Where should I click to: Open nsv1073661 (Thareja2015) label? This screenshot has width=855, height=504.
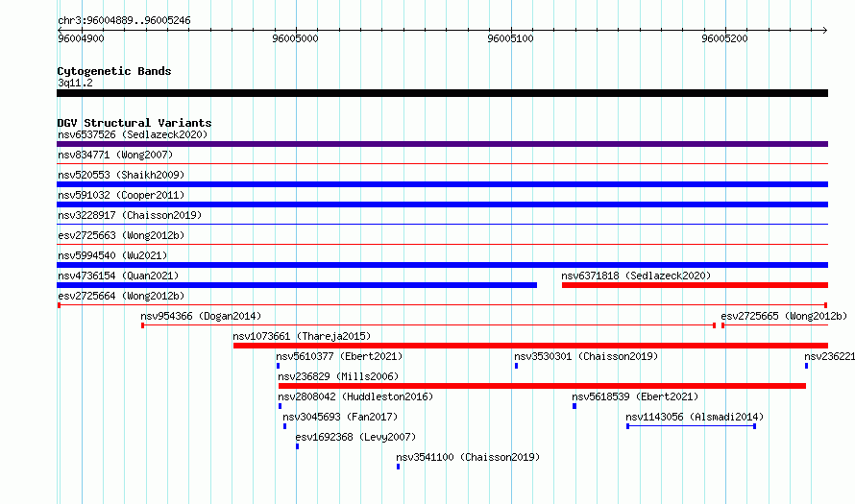click(302, 336)
